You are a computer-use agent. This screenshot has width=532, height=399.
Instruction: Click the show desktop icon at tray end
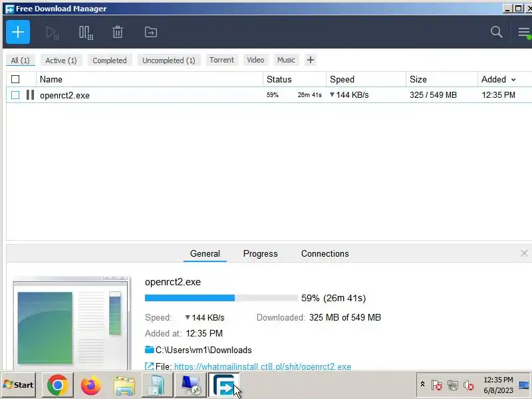pos(524,385)
